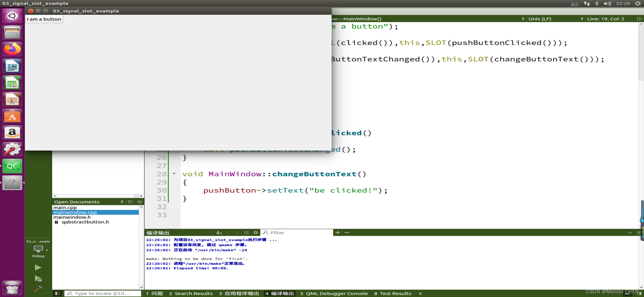Build the project with the hammer icon
Screen dimensions: 644x297
point(38,289)
